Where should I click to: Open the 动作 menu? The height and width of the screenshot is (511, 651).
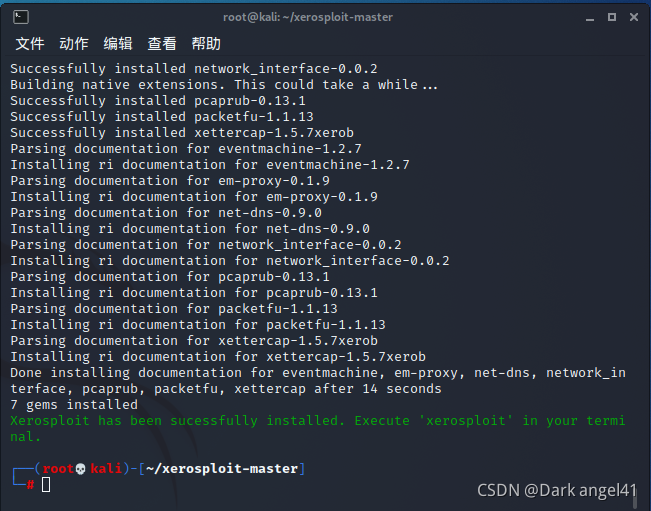(74, 44)
